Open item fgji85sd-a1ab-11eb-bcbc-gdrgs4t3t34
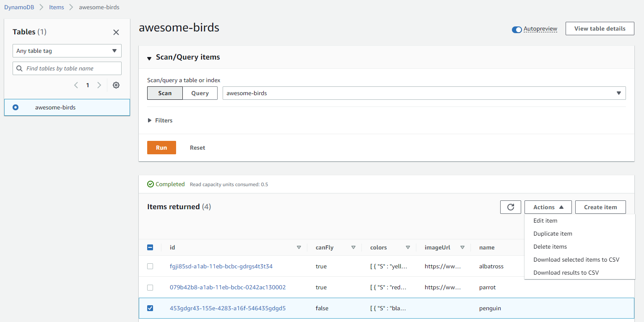644x322 pixels. pyautogui.click(x=221, y=266)
